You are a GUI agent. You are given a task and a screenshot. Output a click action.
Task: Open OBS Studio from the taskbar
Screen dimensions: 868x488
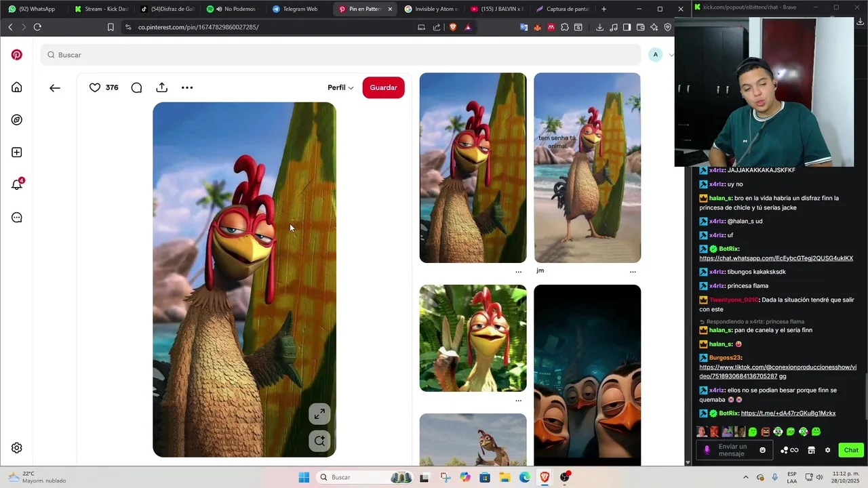pyautogui.click(x=565, y=477)
